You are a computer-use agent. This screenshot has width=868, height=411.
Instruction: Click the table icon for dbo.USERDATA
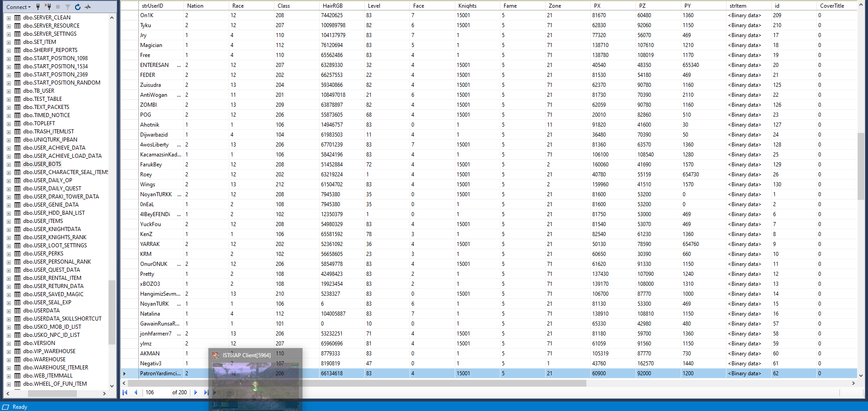point(18,311)
